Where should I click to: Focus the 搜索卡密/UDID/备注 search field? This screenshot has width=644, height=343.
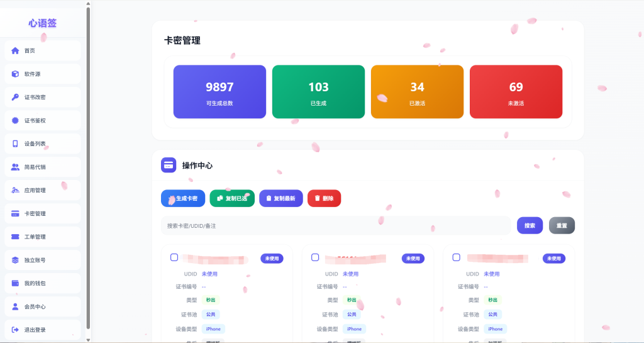(336, 225)
